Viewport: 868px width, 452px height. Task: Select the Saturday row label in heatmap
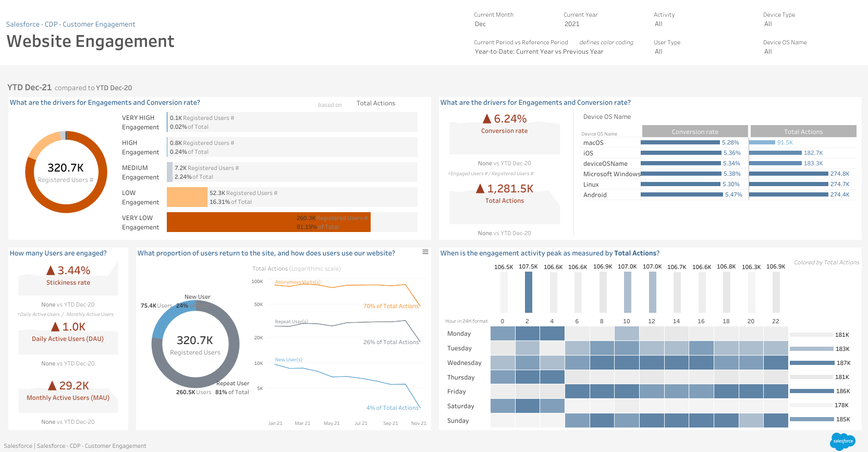(460, 406)
